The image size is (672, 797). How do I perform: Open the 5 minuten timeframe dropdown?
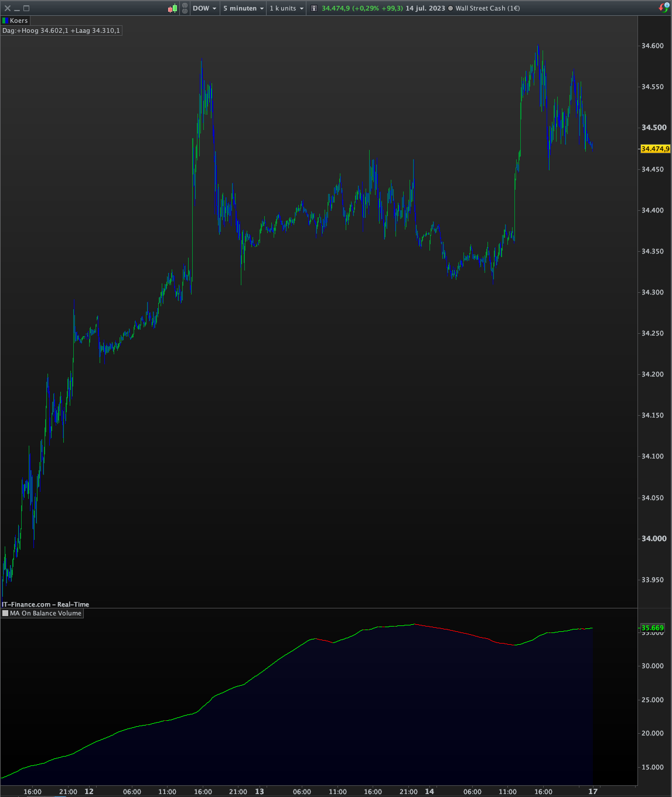coord(243,8)
